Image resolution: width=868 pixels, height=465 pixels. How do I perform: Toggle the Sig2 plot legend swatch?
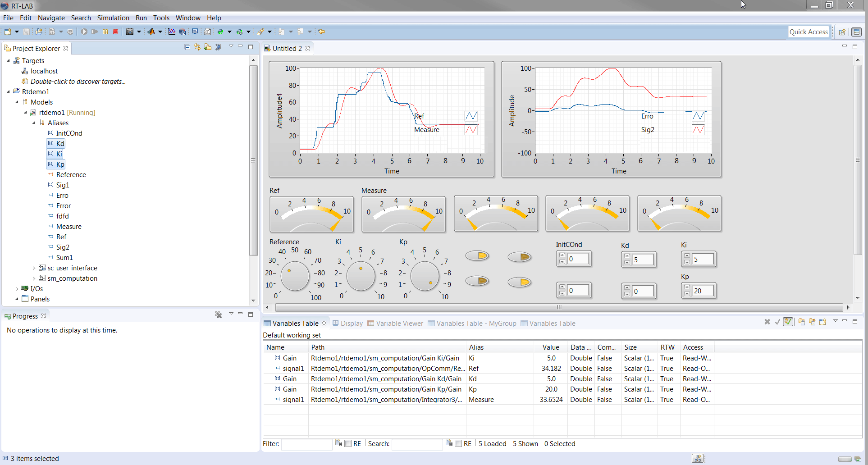[x=698, y=130]
